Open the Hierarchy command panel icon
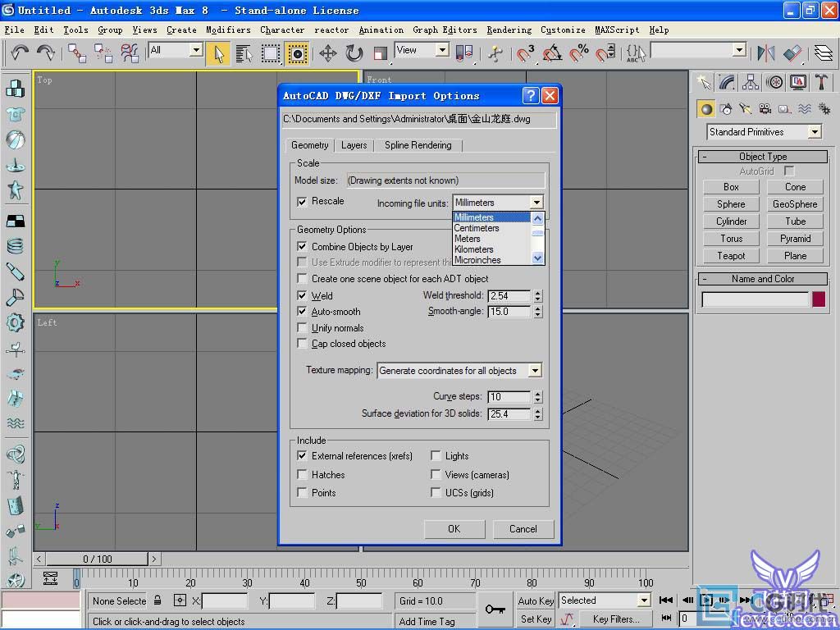The width and height of the screenshot is (840, 630). [x=751, y=82]
